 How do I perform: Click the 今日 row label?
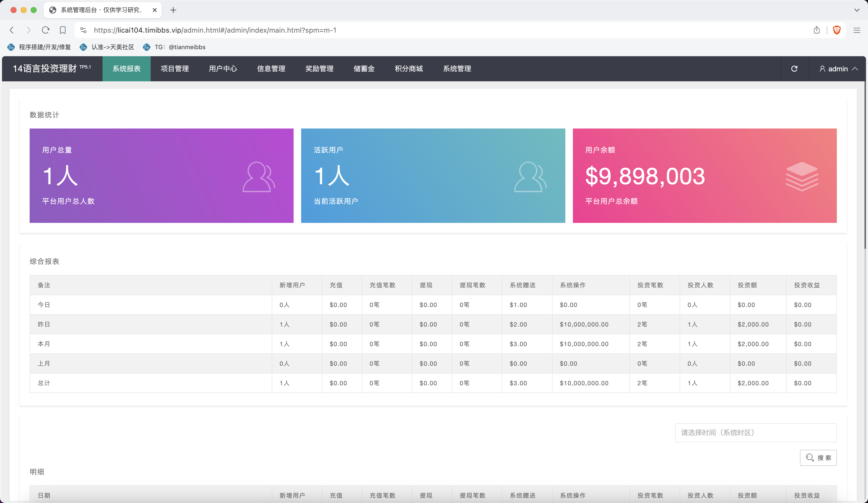click(44, 305)
